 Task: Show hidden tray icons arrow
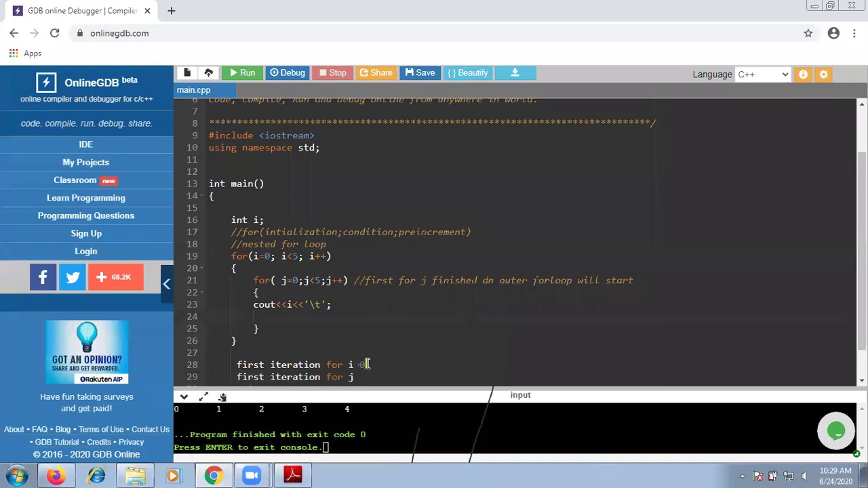(x=743, y=476)
